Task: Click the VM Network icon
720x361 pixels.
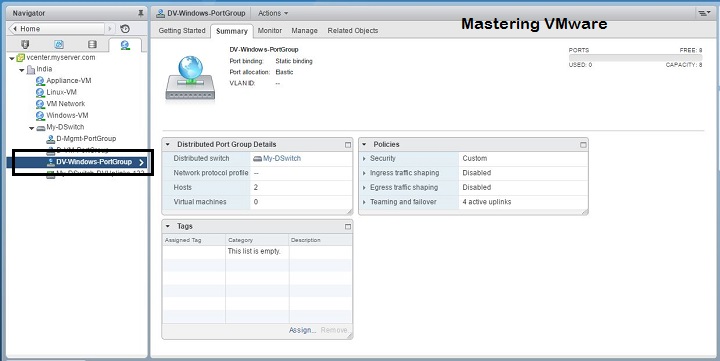Action: pos(40,104)
